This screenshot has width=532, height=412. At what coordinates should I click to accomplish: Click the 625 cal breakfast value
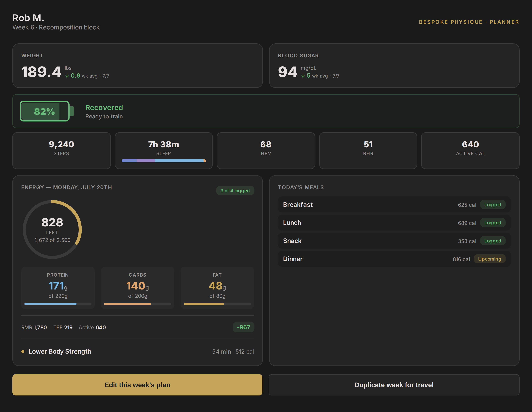click(x=467, y=205)
